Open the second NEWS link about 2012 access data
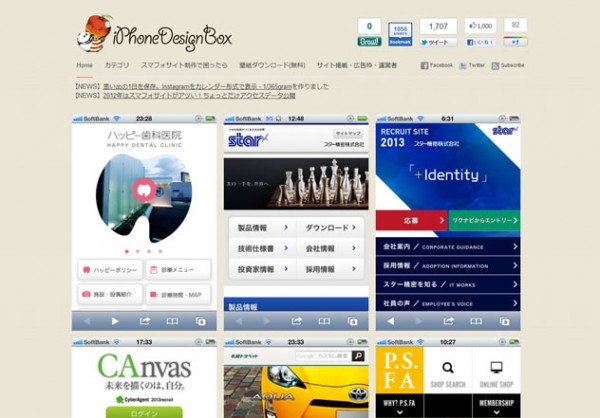Viewport: 600px width, 418px height. 199,95
